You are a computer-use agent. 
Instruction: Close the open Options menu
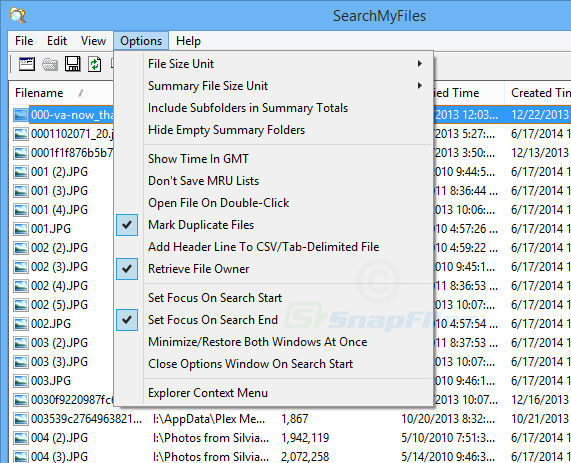(141, 41)
